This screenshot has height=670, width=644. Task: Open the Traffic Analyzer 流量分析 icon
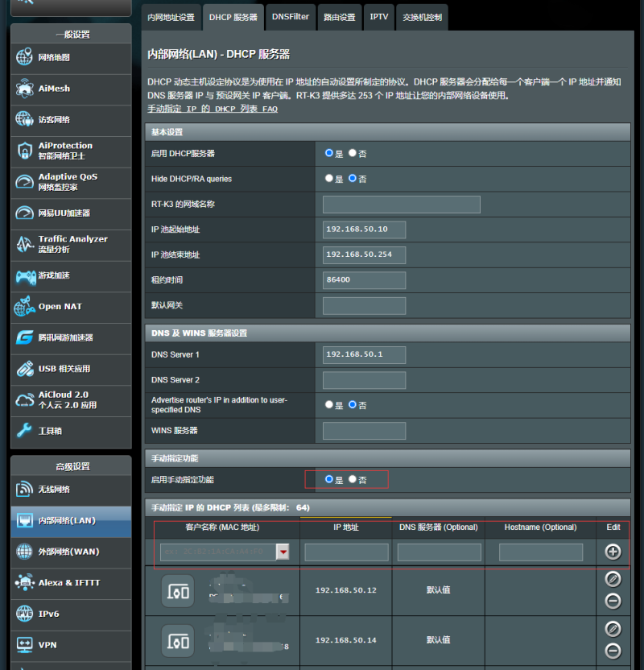click(25, 244)
